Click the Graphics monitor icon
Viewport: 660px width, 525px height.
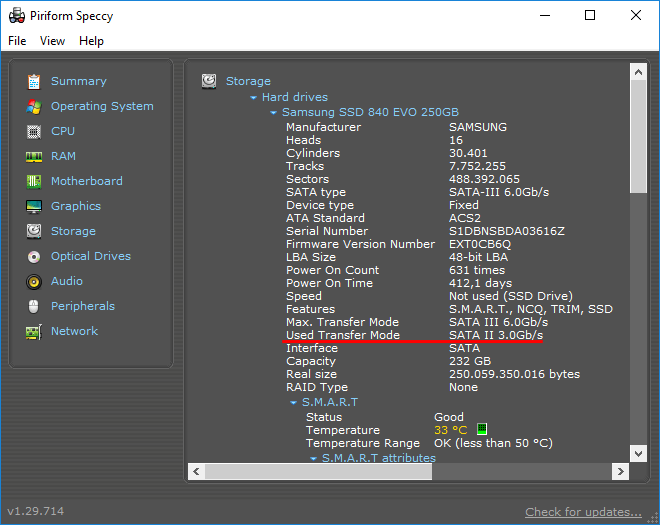tap(34, 207)
